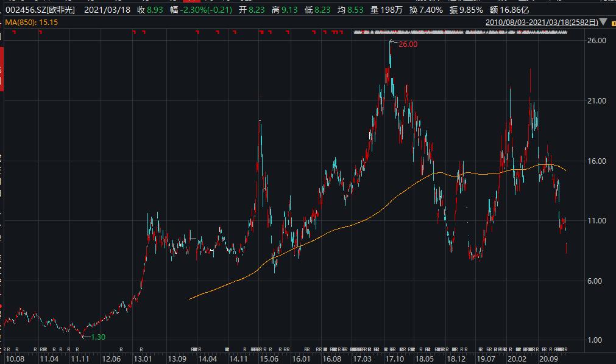Click the R marker above 12.06 date
This screenshot has width=616, height=364.
tap(121, 349)
